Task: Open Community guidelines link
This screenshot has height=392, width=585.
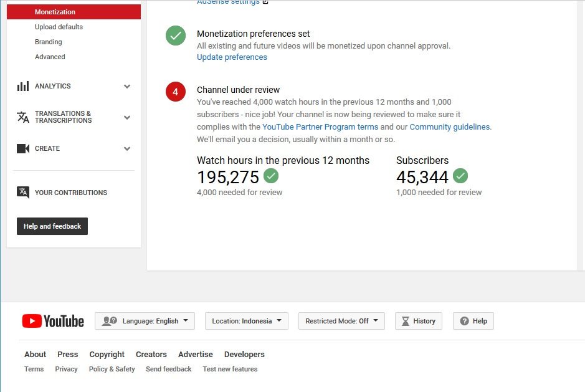Action: [x=450, y=127]
